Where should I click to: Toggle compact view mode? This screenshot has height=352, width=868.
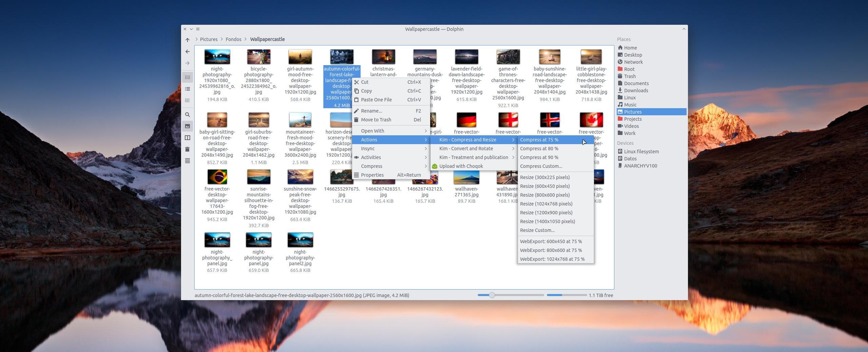tap(188, 100)
